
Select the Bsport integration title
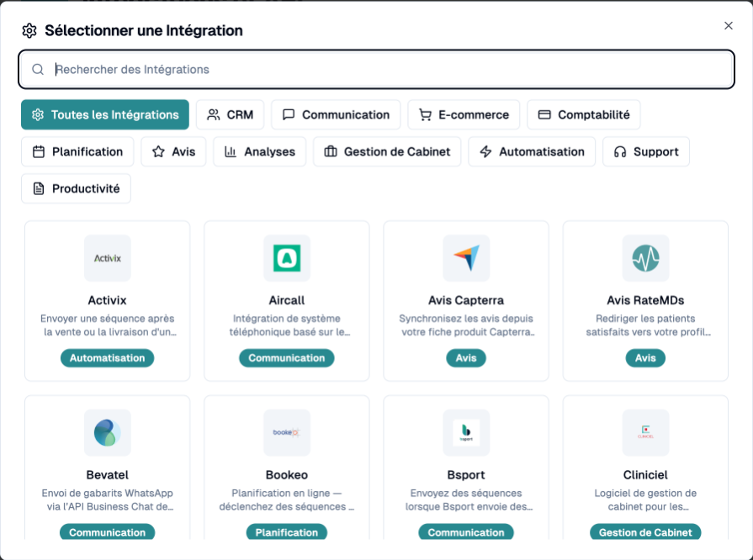point(466,475)
